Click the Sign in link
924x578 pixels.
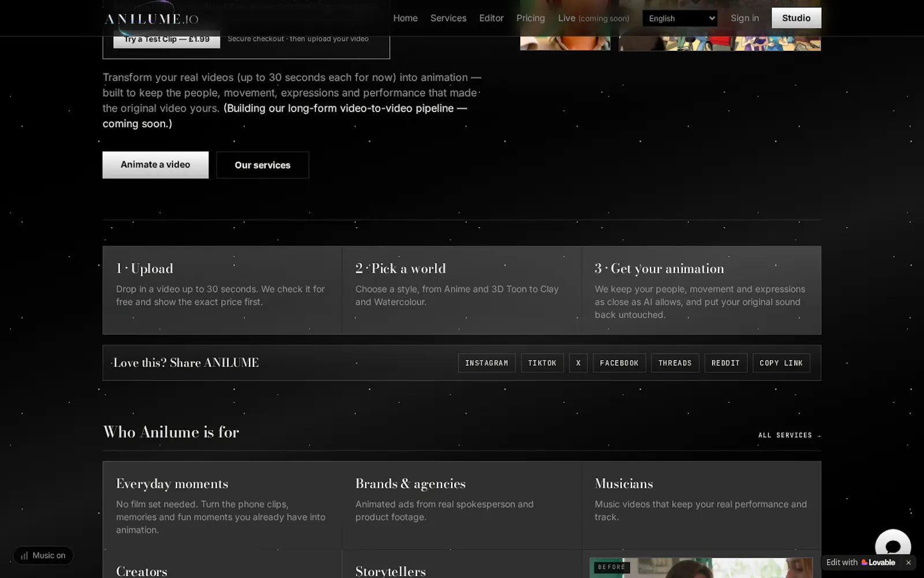coord(745,18)
